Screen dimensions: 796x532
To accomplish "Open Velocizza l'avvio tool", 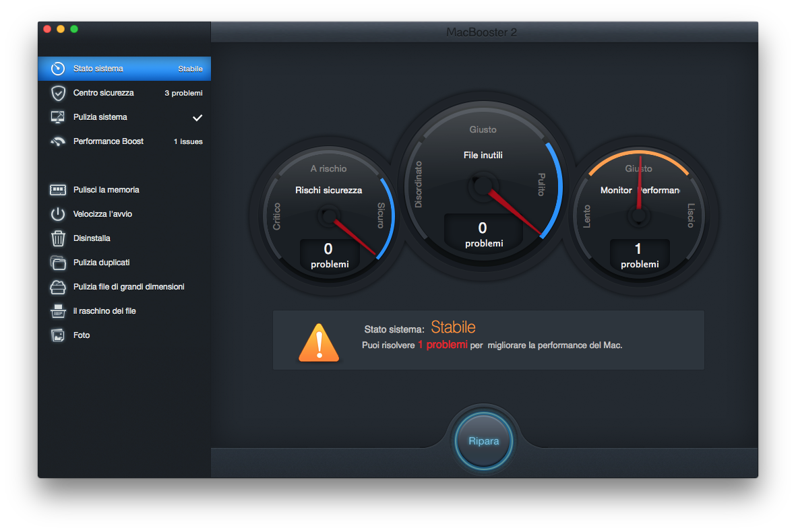I will (x=125, y=214).
